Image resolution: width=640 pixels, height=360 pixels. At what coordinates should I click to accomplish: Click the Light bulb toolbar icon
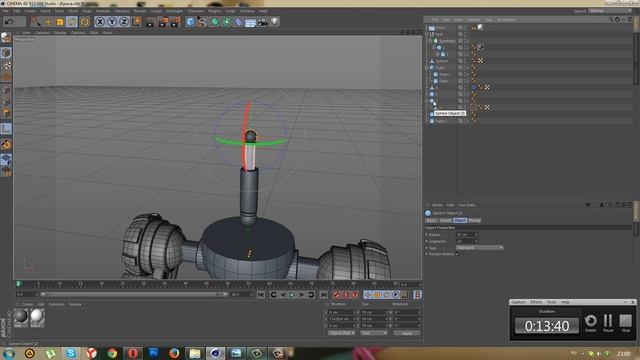coord(275,22)
